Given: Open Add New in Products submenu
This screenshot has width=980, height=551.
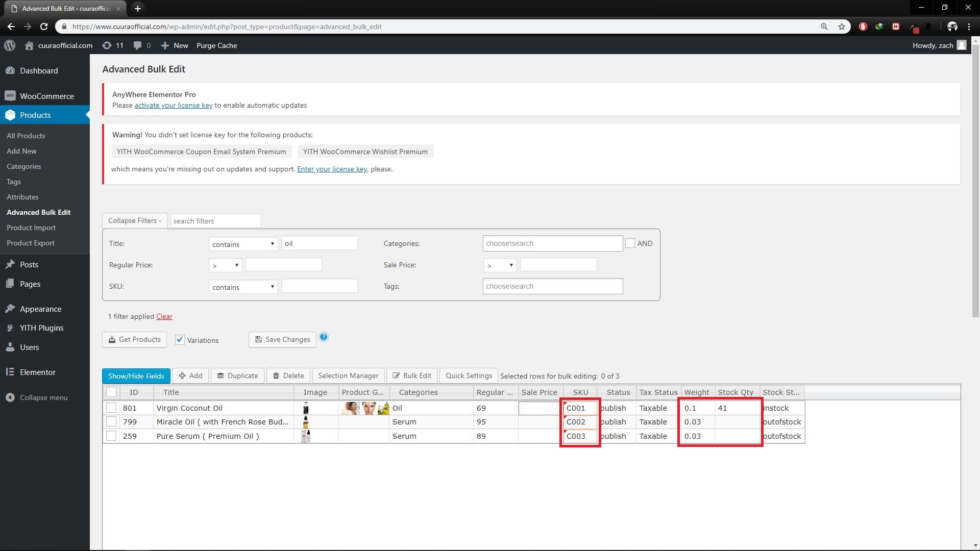Looking at the screenshot, I should [21, 151].
